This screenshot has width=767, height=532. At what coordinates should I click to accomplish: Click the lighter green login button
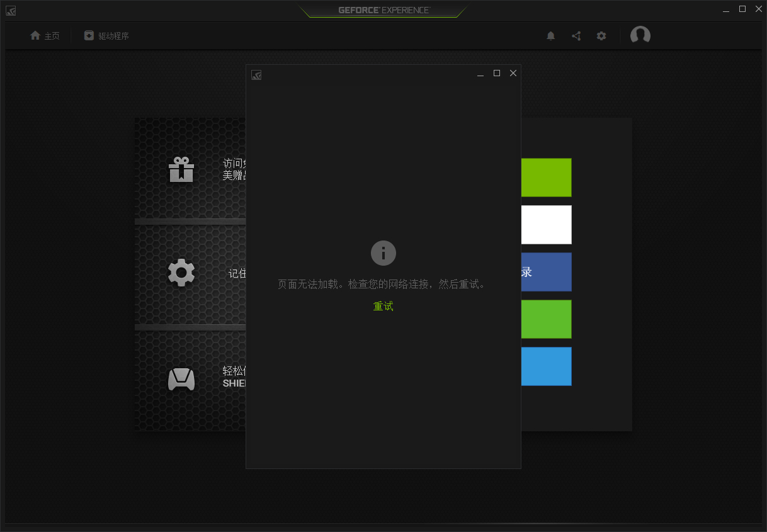(x=547, y=319)
